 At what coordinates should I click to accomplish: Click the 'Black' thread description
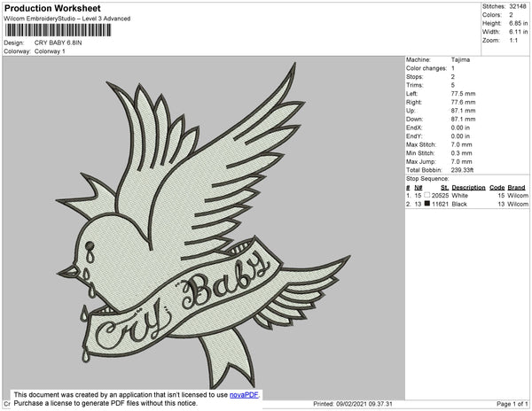459,204
